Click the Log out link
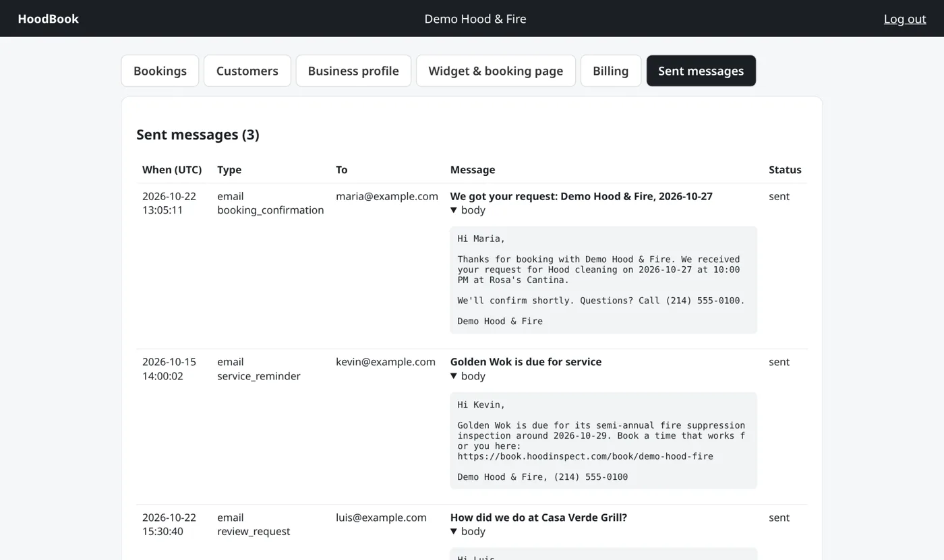This screenshot has height=560, width=944. click(905, 19)
